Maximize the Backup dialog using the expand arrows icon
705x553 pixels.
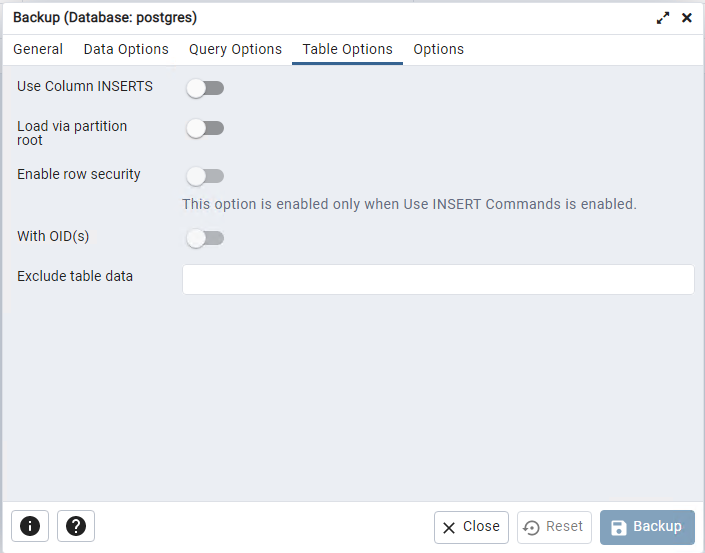(663, 18)
